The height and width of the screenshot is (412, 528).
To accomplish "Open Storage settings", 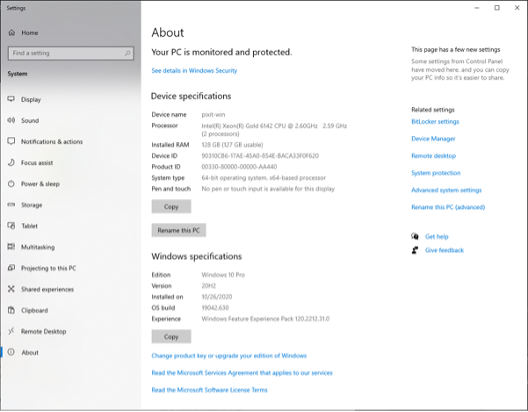I will (x=71, y=205).
